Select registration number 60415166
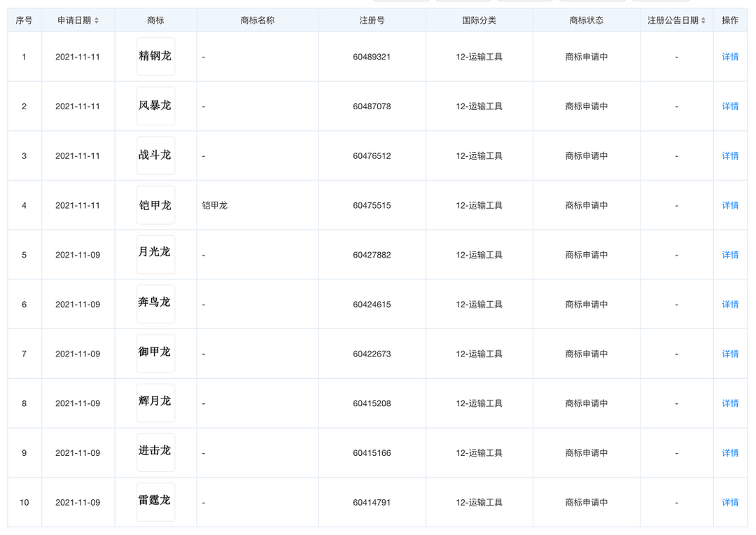Image resolution: width=756 pixels, height=535 pixels. click(372, 453)
